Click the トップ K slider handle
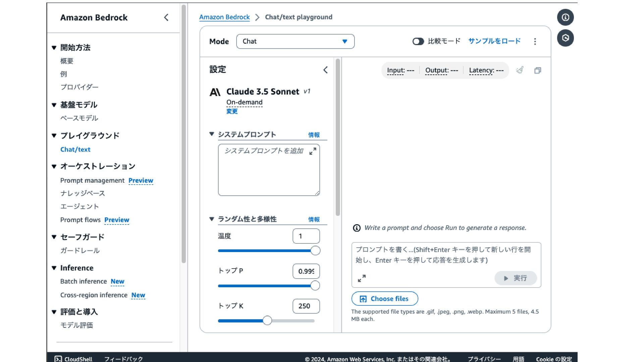Image resolution: width=644 pixels, height=362 pixels. pos(267,320)
